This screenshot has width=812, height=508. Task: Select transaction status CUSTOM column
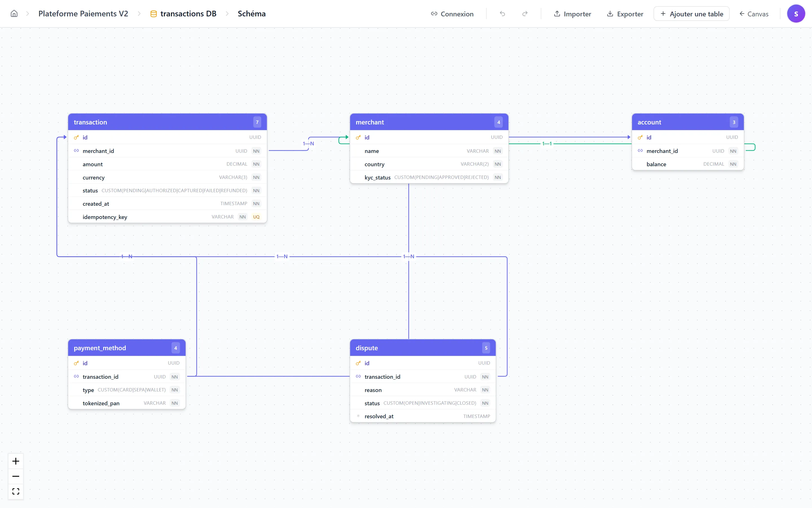coord(167,190)
